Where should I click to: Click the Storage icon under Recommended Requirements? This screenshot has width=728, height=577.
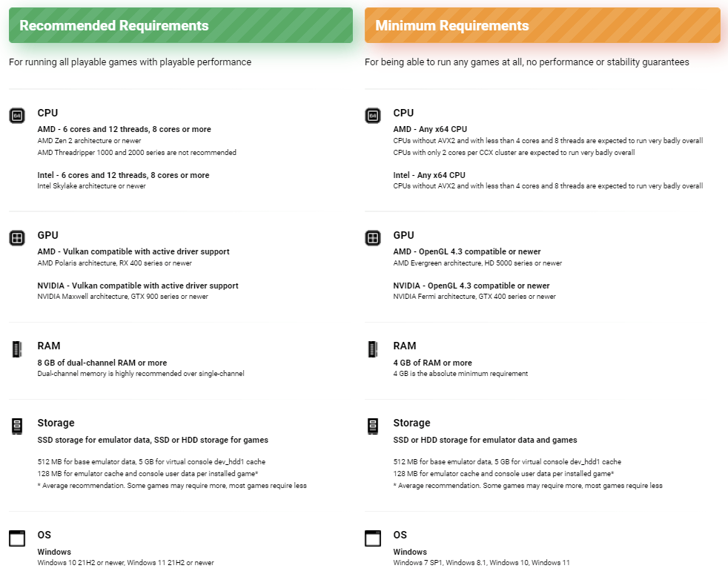pos(16,426)
